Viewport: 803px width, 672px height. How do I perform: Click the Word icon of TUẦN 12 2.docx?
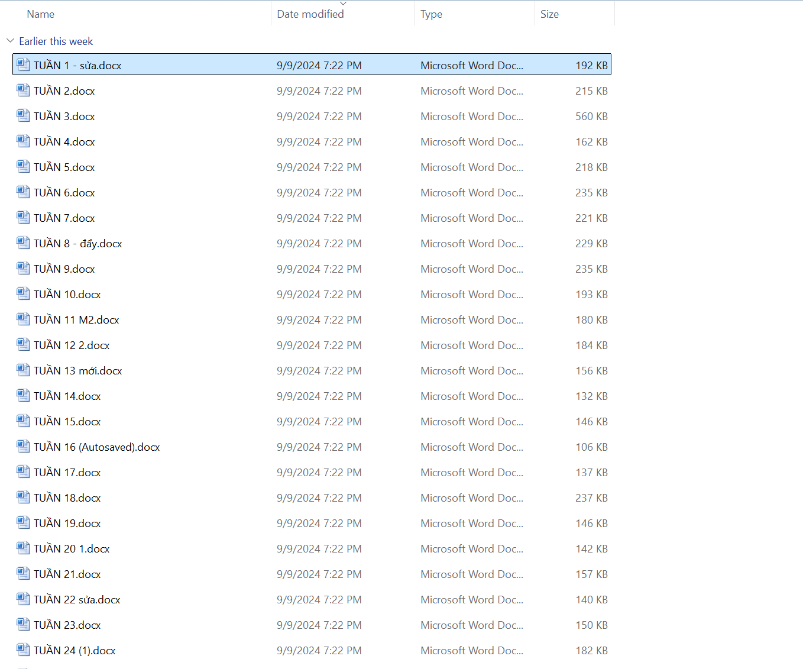[x=23, y=344]
